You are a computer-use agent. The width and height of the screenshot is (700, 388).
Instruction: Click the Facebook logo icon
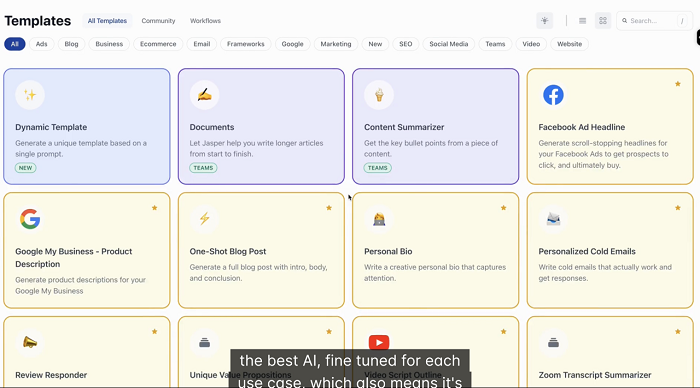click(553, 95)
